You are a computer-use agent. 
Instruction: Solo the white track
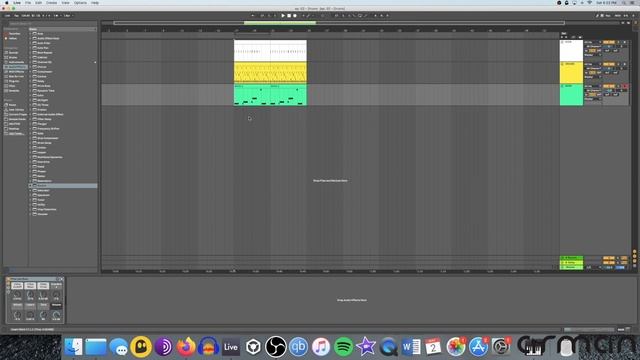[618, 42]
